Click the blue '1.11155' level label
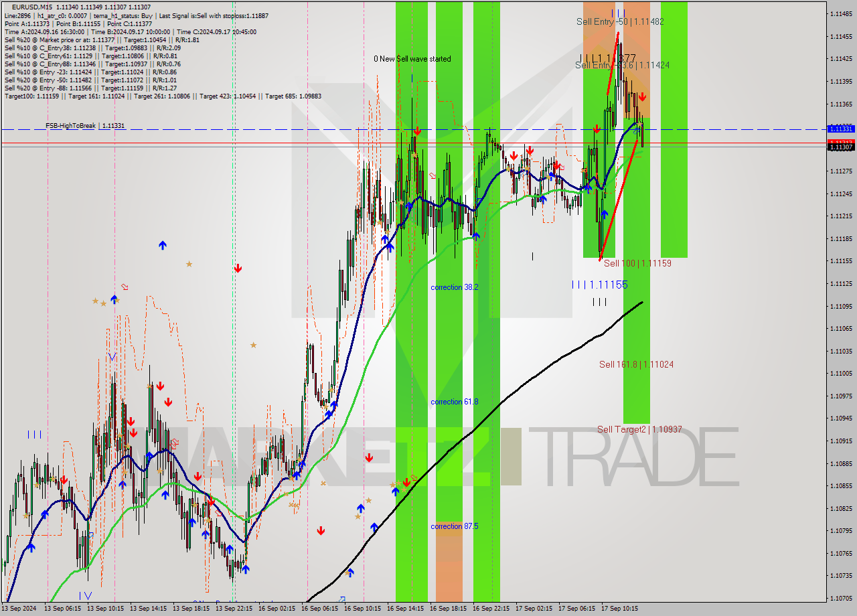Viewport: 857px width, 616px height. pyautogui.click(x=600, y=285)
